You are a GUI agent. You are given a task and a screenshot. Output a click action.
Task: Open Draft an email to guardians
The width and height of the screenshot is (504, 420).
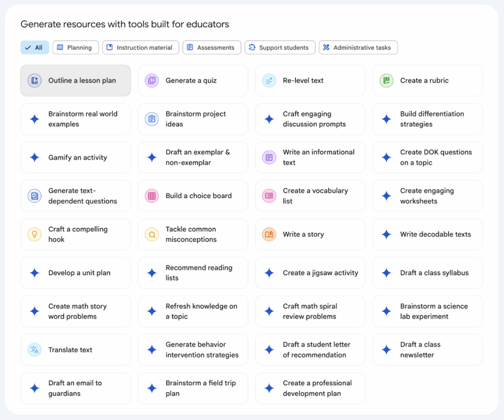pyautogui.click(x=75, y=388)
